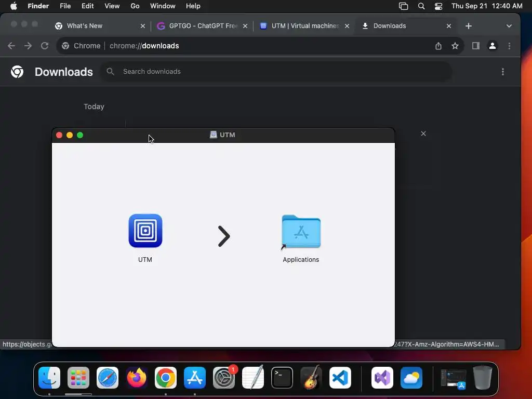Launch GarageBand from the Dock
The height and width of the screenshot is (399, 532).
pyautogui.click(x=311, y=378)
